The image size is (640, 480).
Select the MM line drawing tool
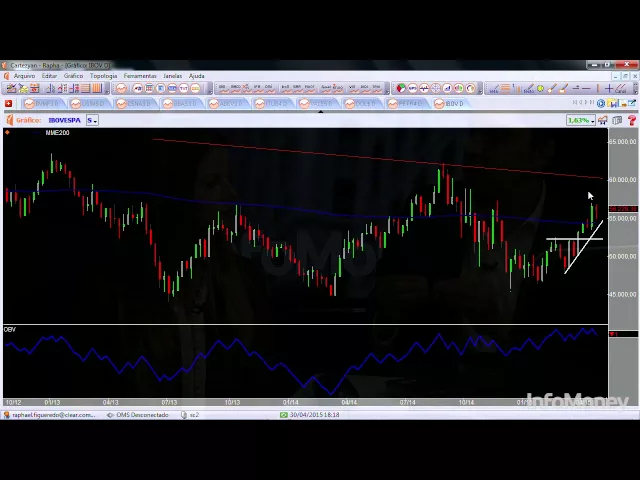click(x=493, y=89)
